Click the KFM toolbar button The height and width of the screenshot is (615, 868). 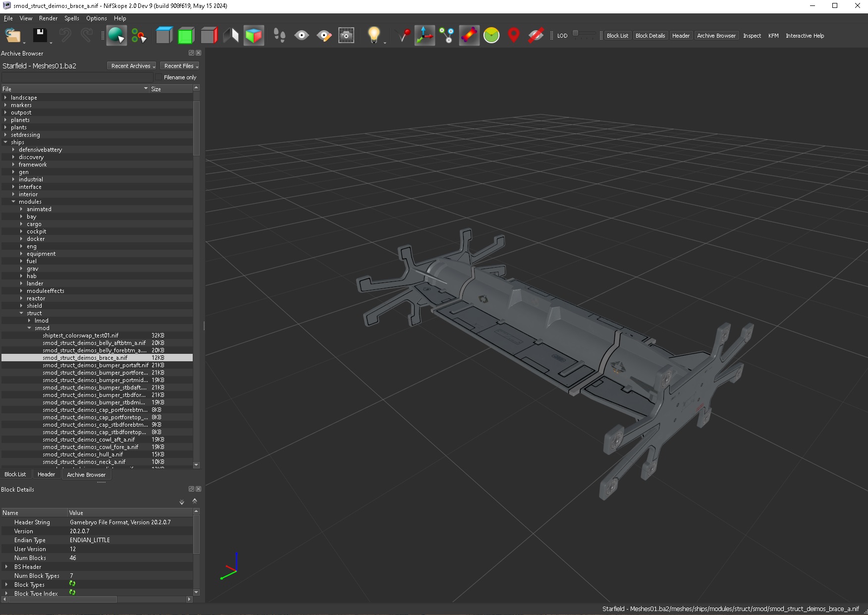pos(773,36)
